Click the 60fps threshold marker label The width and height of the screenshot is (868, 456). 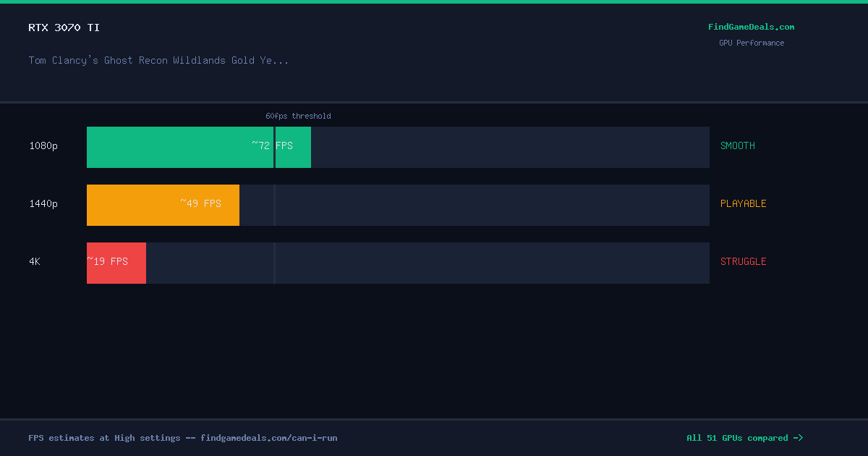[x=298, y=116]
